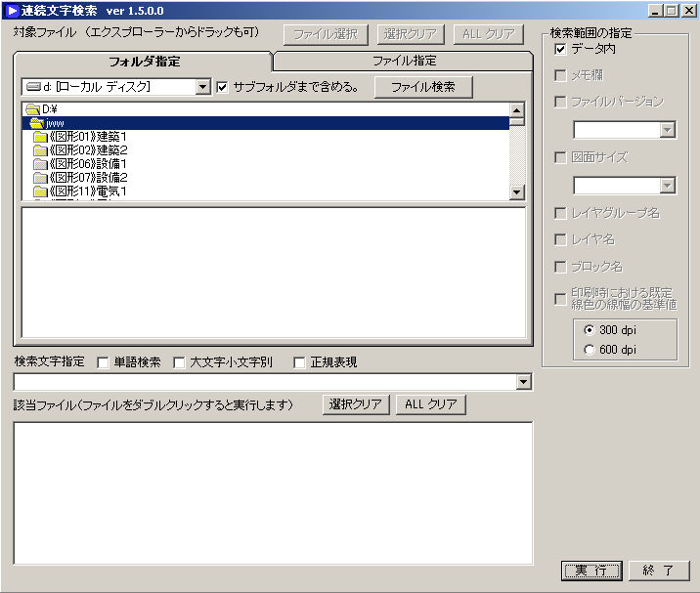Switch to the ファイル指定 tab
The width and height of the screenshot is (700, 593).
coord(404,61)
